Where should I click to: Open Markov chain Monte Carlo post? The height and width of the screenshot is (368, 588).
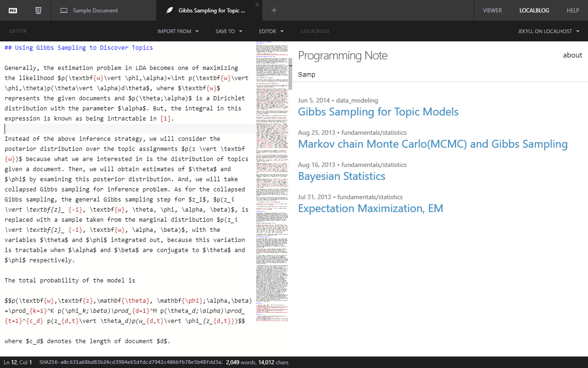click(433, 144)
